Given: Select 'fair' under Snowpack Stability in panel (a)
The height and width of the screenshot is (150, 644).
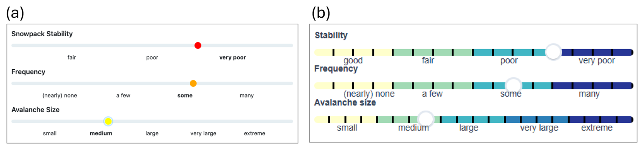Looking at the screenshot, I should [x=71, y=58].
